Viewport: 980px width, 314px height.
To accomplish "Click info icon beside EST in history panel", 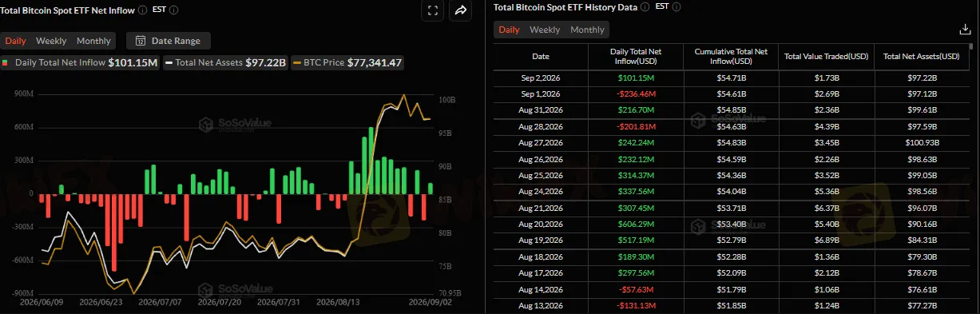I will click(x=677, y=6).
